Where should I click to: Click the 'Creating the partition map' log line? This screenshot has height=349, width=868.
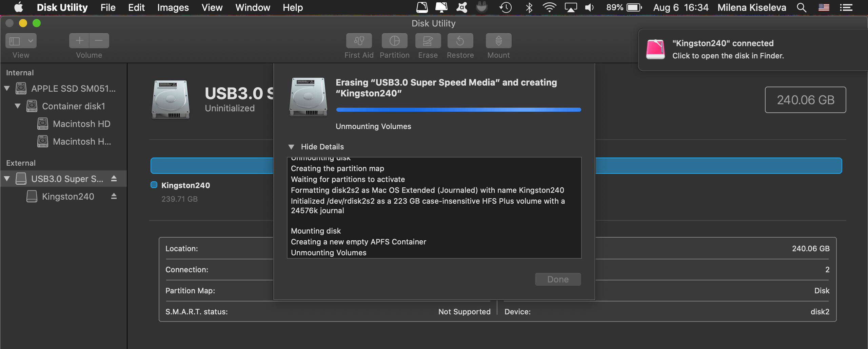pos(337,168)
